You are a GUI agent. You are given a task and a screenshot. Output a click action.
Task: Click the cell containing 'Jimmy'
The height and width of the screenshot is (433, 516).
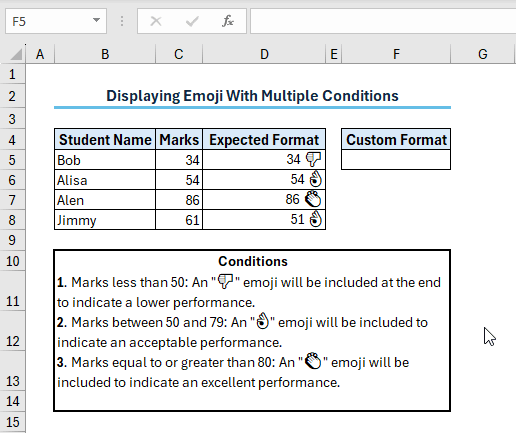tap(105, 220)
